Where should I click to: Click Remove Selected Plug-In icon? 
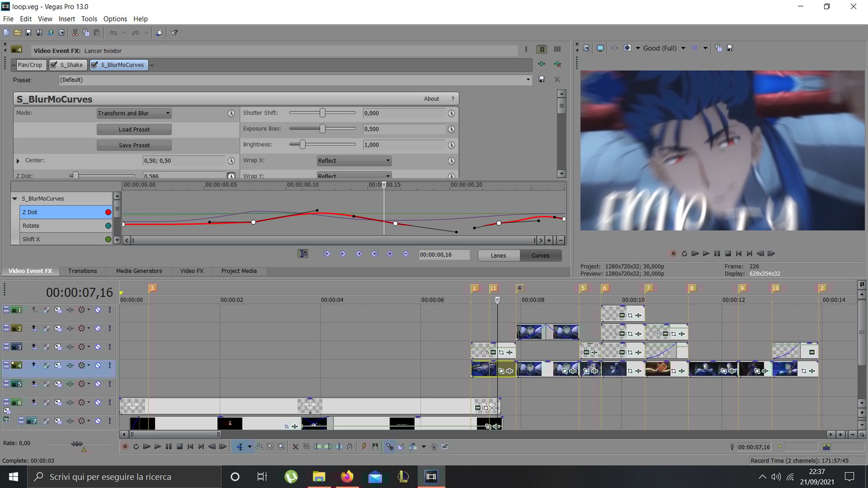pyautogui.click(x=557, y=64)
